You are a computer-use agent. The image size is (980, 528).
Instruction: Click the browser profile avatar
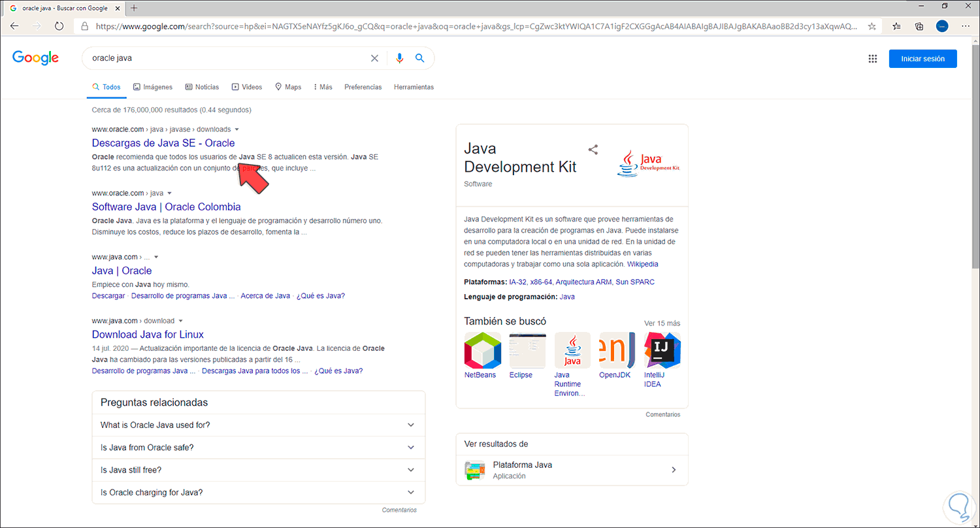[941, 26]
